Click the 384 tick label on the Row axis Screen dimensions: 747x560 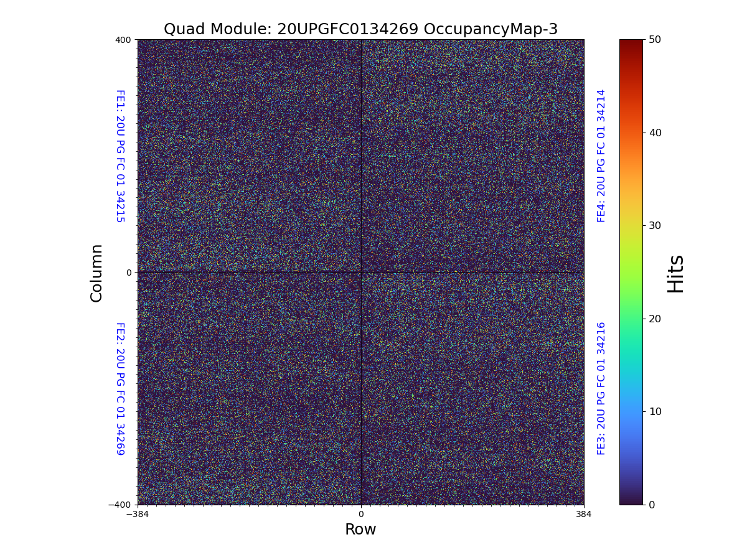584,514
